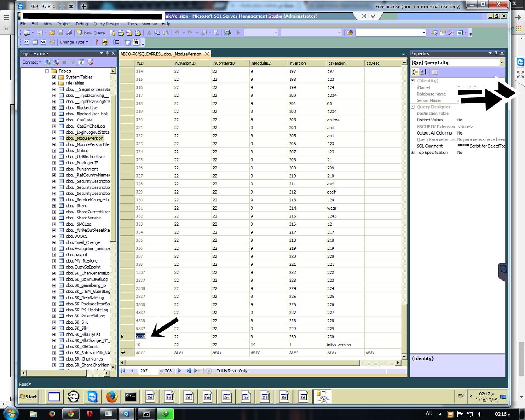Click the Cut scissors icon
Viewport: 525px width, 420px height.
tap(149, 33)
